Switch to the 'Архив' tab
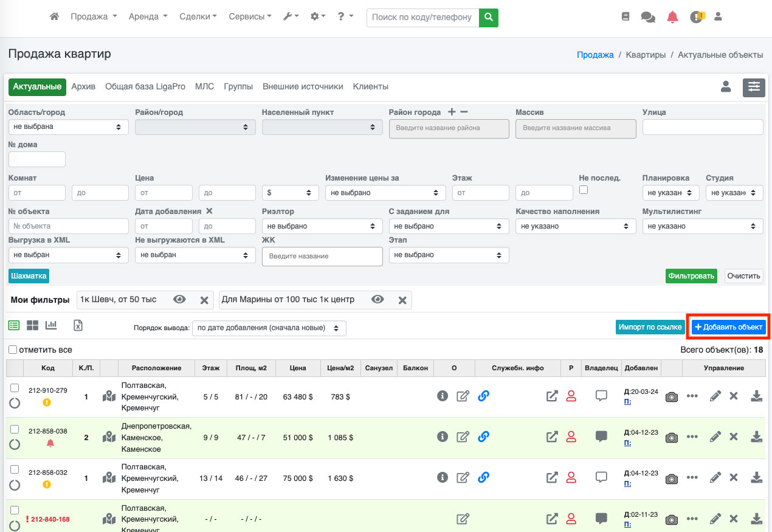This screenshot has width=772, height=532. click(x=83, y=87)
